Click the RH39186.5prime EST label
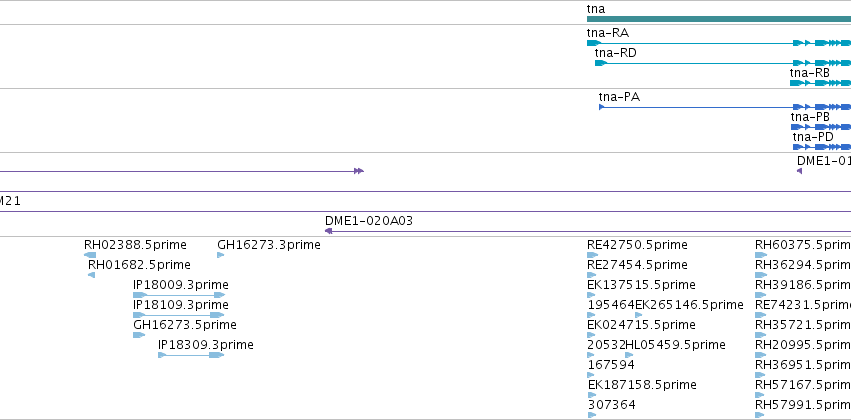This screenshot has height=420, width=851. pyautogui.click(x=803, y=285)
